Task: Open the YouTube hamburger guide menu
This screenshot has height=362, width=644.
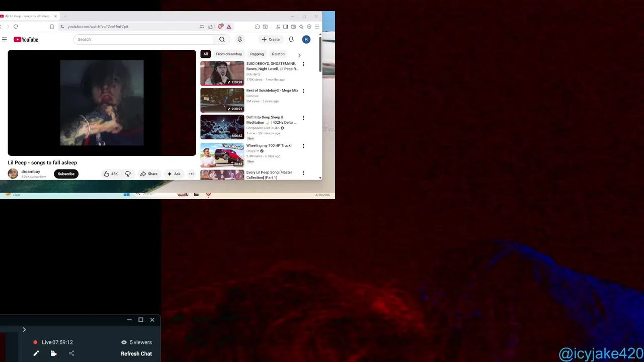Action: pos(4,39)
